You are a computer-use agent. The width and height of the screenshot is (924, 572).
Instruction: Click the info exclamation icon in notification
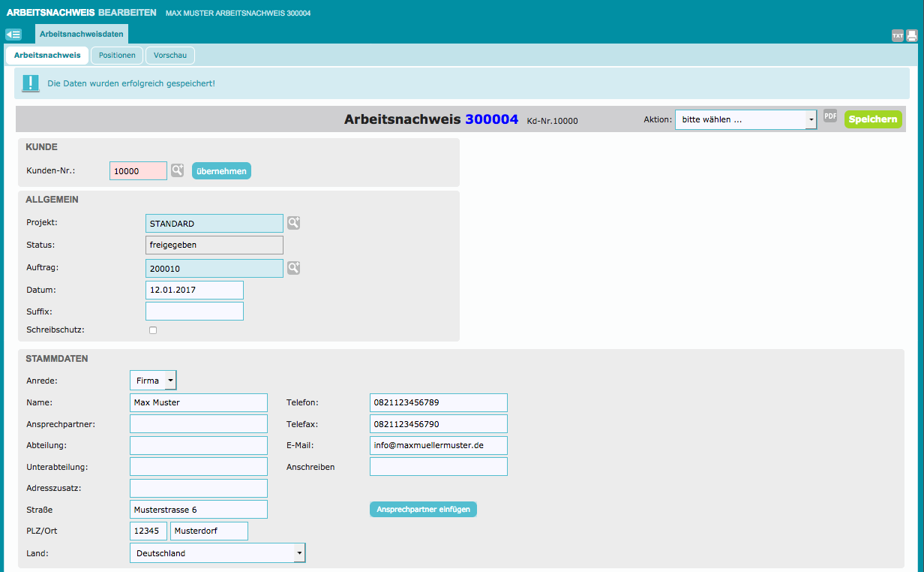(30, 83)
